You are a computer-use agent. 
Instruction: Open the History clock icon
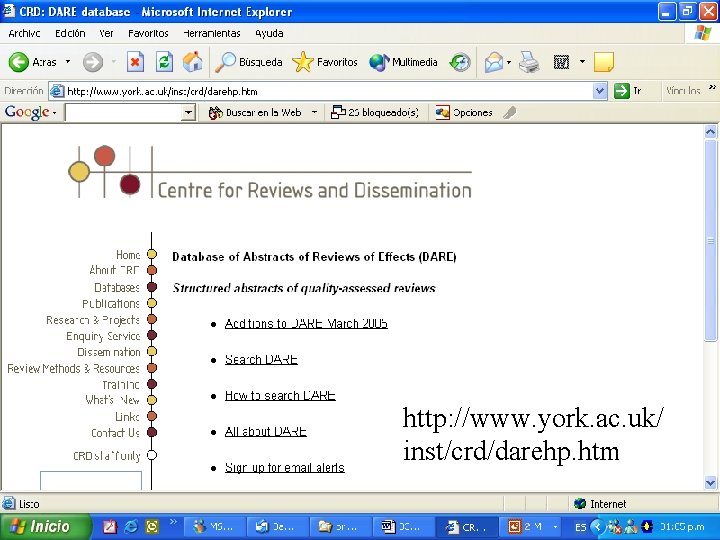[460, 62]
